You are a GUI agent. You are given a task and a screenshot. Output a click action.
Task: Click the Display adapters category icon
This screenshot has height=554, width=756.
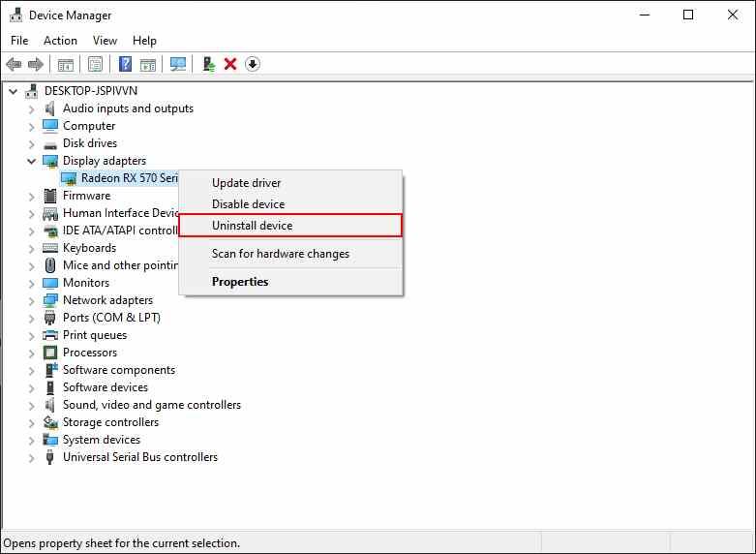point(50,161)
